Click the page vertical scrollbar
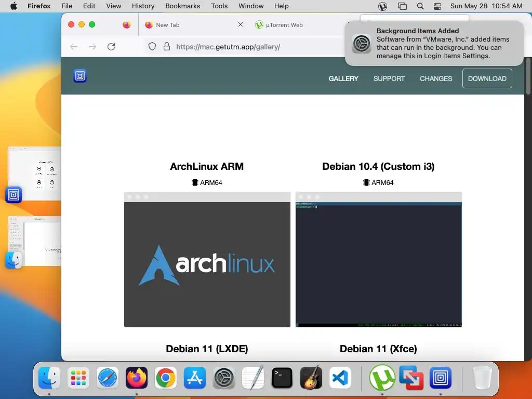 528,76
